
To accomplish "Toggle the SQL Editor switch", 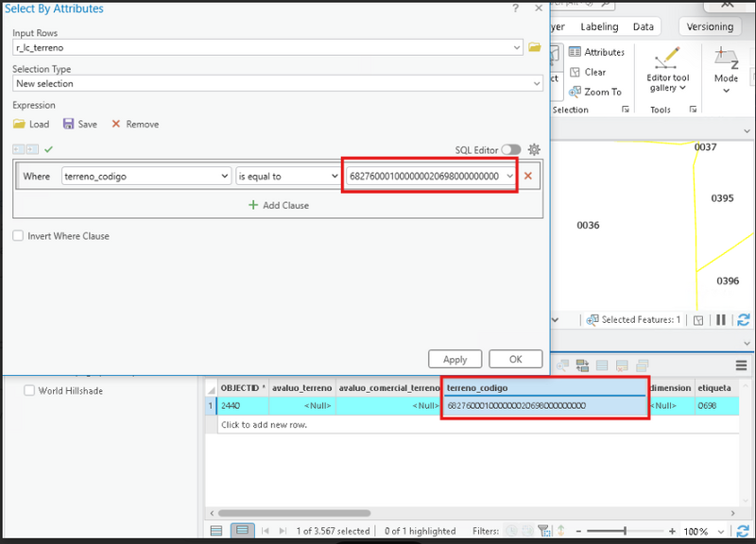I will 511,149.
